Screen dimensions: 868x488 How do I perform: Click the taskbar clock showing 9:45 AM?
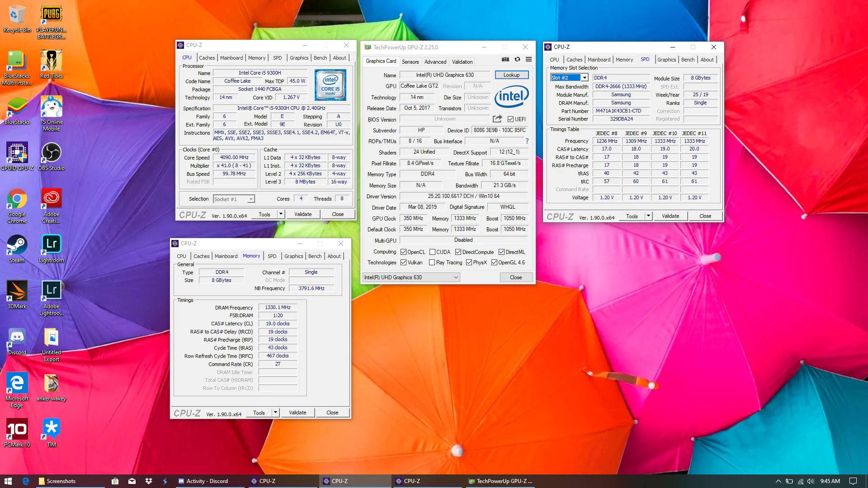tap(830, 481)
